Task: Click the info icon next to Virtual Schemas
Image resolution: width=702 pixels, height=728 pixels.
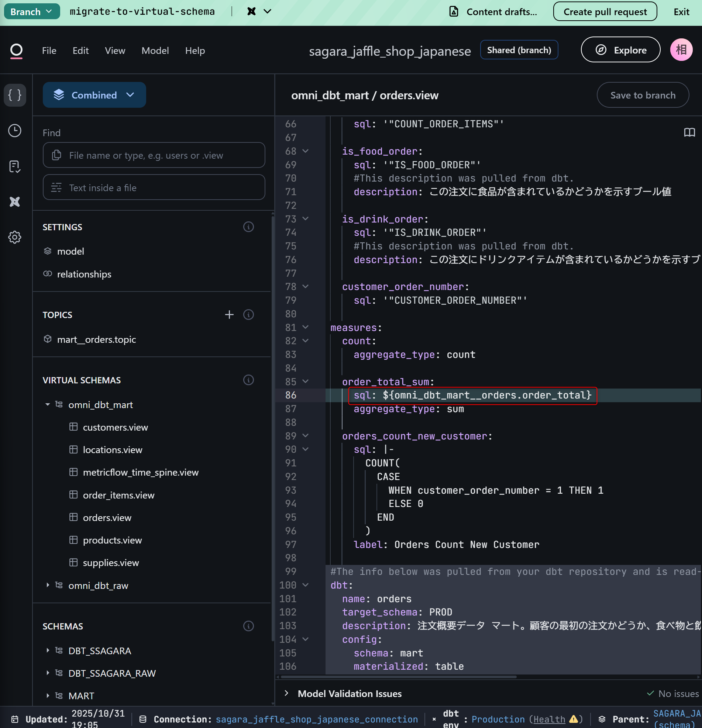Action: 248,380
